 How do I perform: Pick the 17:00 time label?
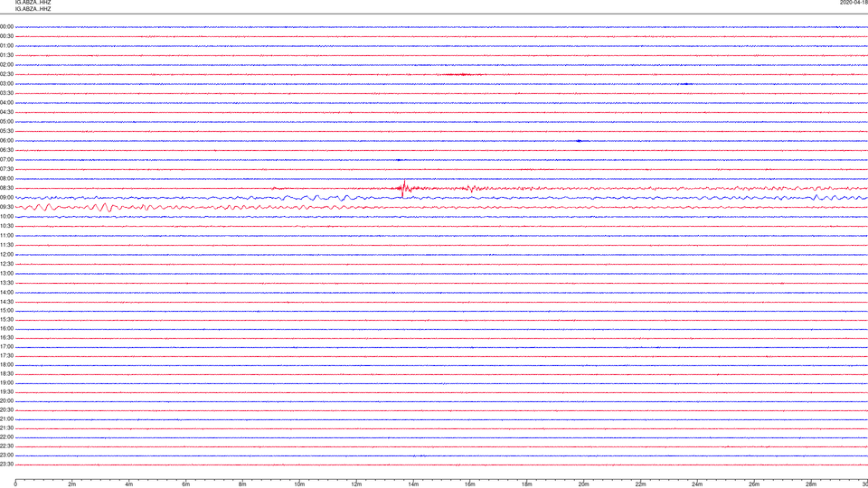pyautogui.click(x=6, y=347)
